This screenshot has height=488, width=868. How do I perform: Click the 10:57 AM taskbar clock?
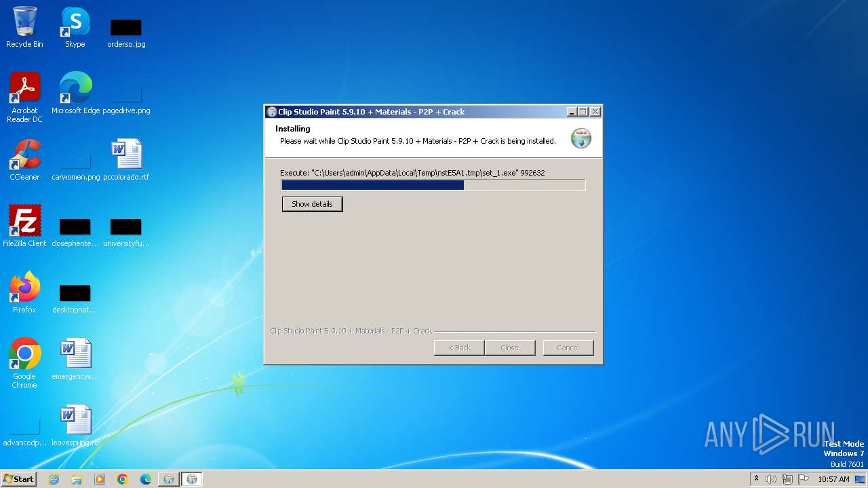pyautogui.click(x=833, y=479)
